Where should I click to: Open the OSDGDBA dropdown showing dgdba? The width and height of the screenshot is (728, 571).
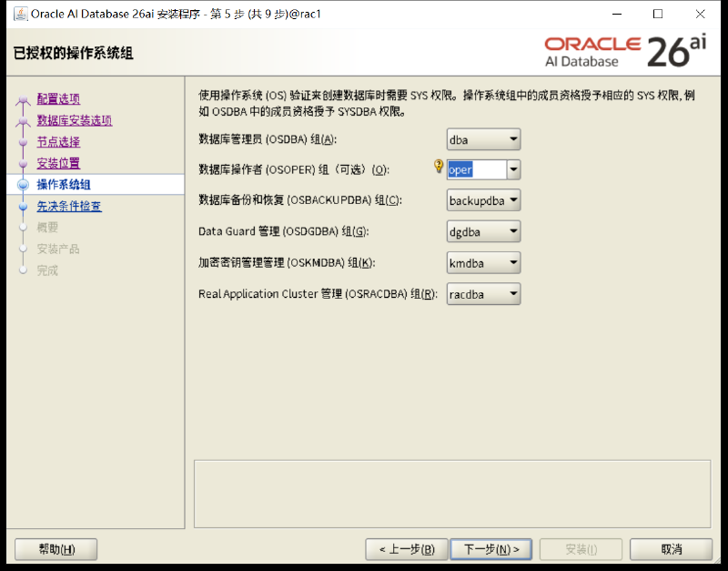483,231
